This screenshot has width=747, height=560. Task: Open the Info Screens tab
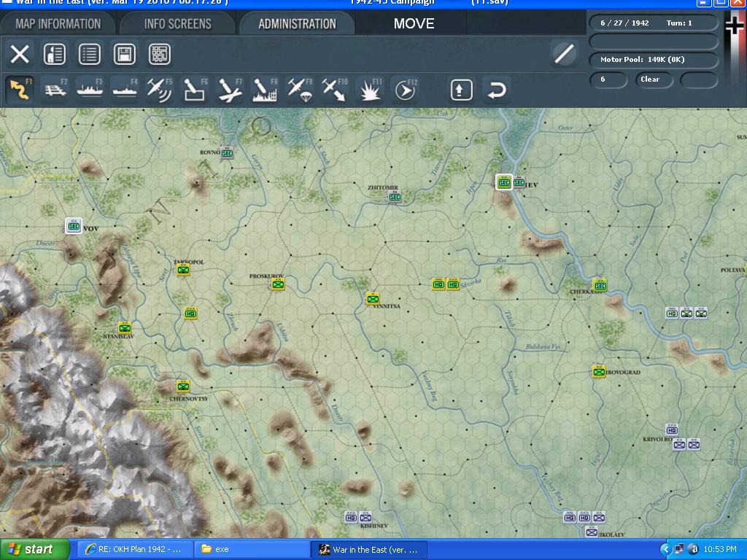177,23
